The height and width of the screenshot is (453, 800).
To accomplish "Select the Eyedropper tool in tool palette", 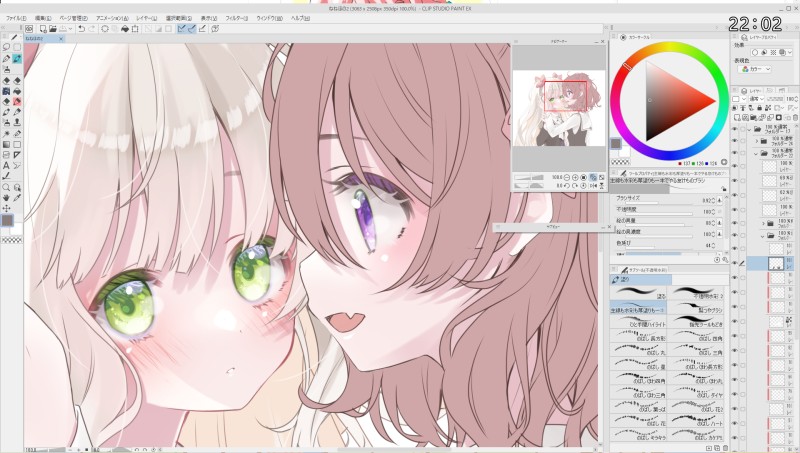I will [x=17, y=197].
